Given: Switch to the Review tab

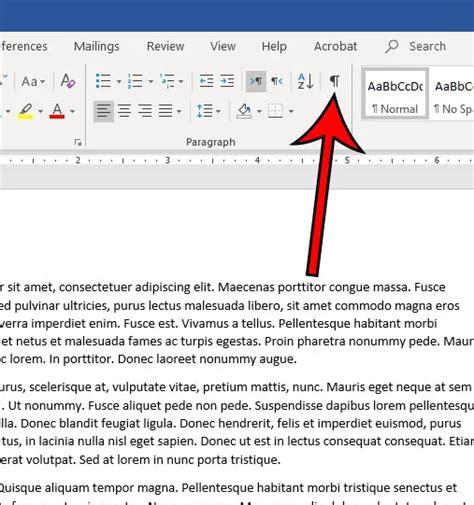Looking at the screenshot, I should 165,46.
